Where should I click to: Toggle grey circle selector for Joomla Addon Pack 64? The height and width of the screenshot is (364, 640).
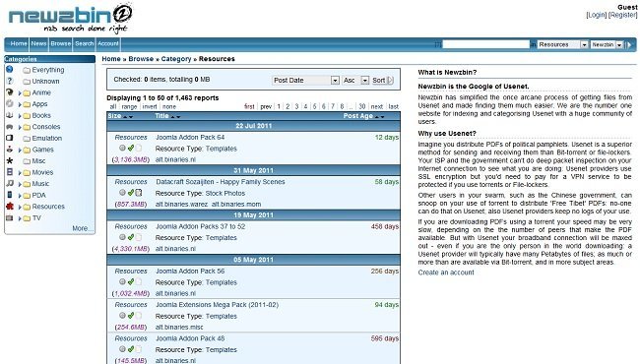122,148
